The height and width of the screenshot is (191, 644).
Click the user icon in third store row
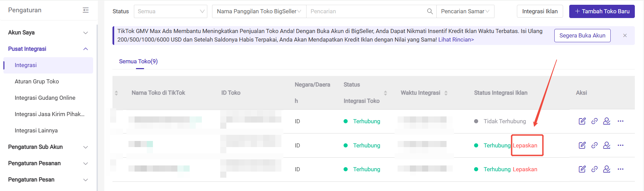click(607, 169)
